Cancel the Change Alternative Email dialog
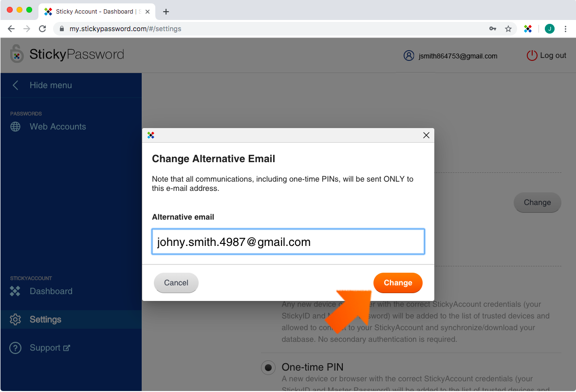Screen dimensions: 576x392 point(176,282)
